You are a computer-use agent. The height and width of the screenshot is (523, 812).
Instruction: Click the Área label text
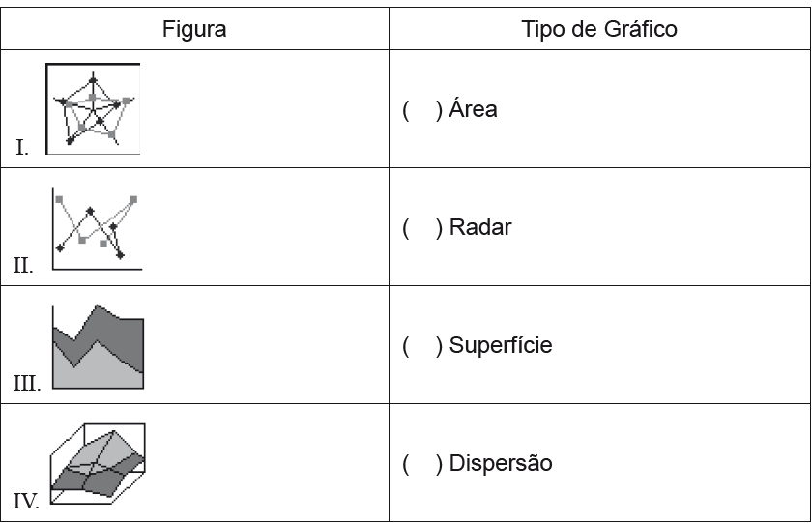pyautogui.click(x=473, y=107)
